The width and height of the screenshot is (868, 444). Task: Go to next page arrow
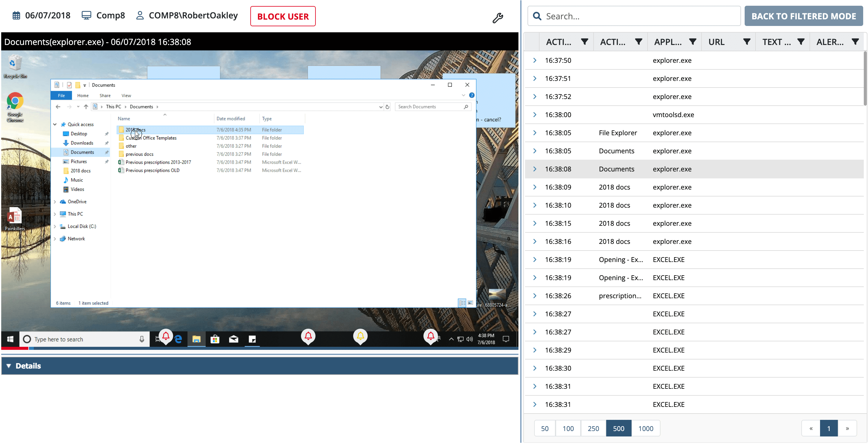tap(847, 429)
